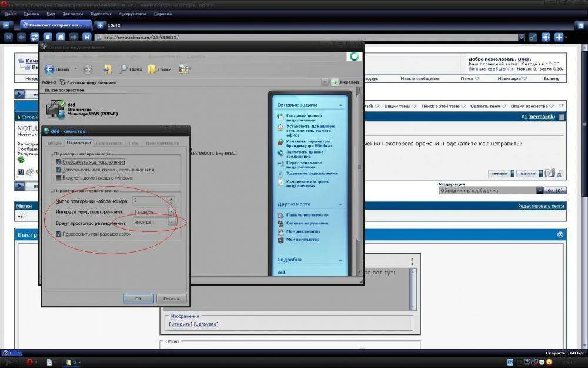The height and width of the screenshot is (368, 588).
Task: Click Папки folders button in Explorer toolbar
Action: [x=159, y=69]
